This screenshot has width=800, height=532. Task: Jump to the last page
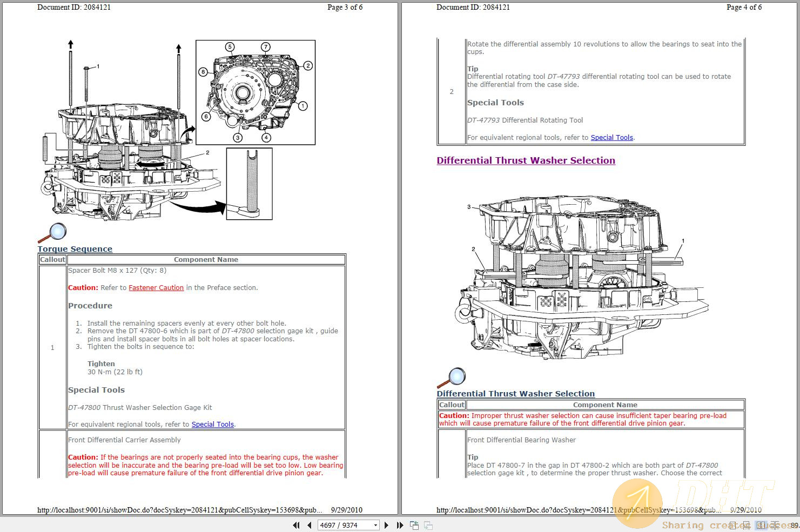pyautogui.click(x=400, y=525)
